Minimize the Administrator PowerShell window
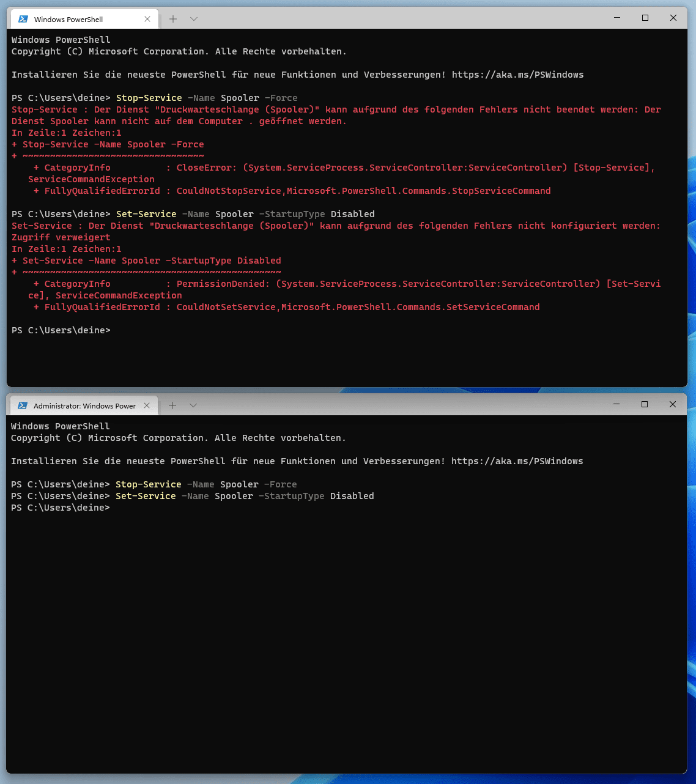This screenshot has height=784, width=696. coord(616,404)
